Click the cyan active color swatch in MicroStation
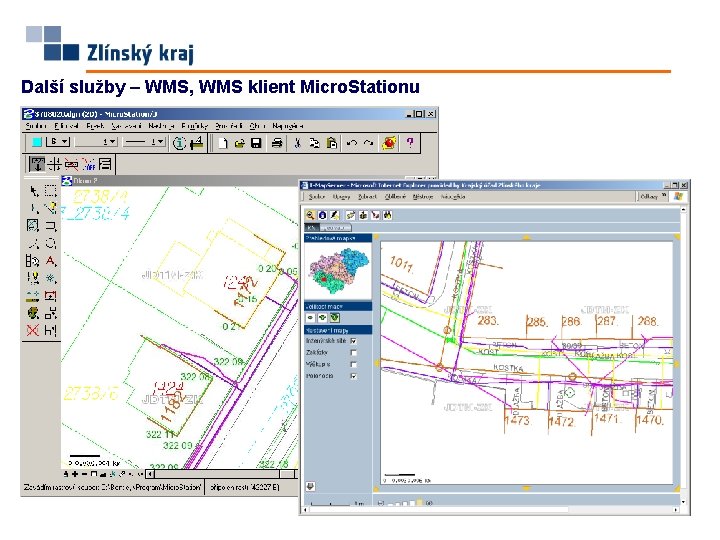The height and width of the screenshot is (540, 720). point(37,142)
